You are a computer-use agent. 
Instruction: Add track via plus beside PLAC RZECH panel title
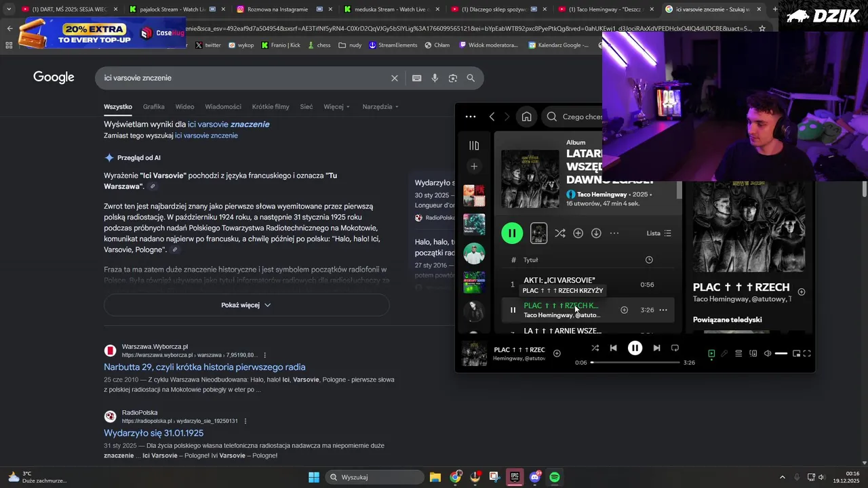802,291
